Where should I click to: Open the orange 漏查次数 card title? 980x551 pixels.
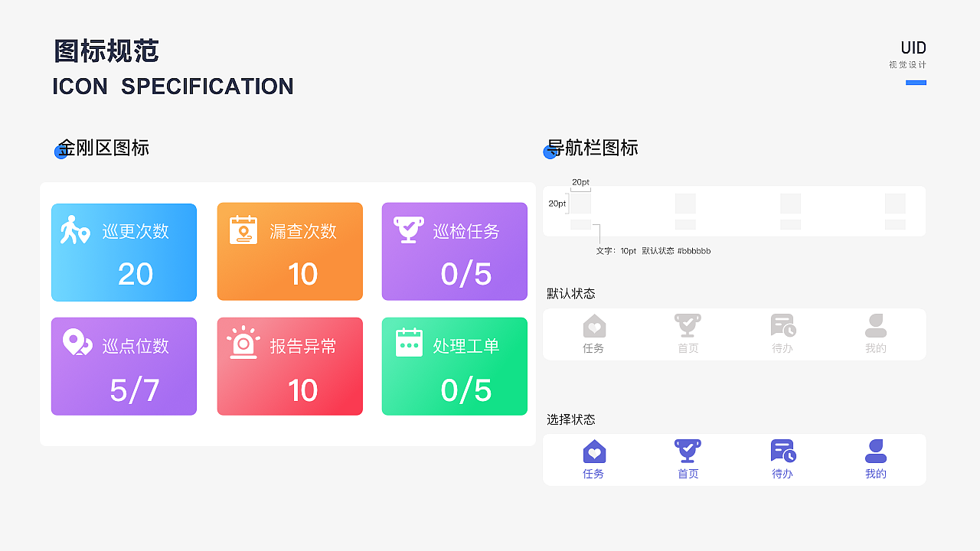pyautogui.click(x=303, y=231)
